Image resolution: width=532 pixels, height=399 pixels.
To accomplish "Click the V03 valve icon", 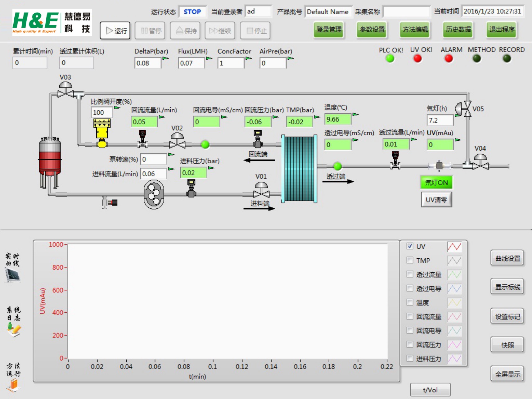I will click(x=65, y=90).
